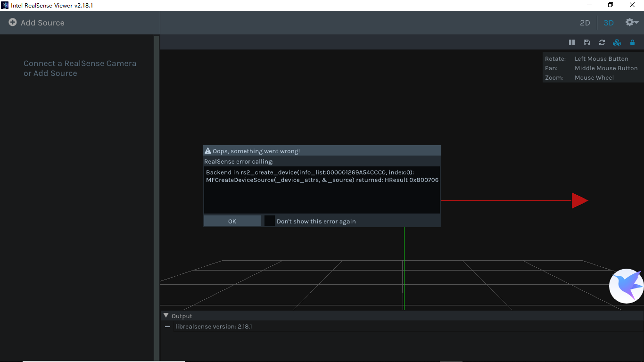Select the 3D view tab
The width and height of the screenshot is (644, 362).
(608, 22)
